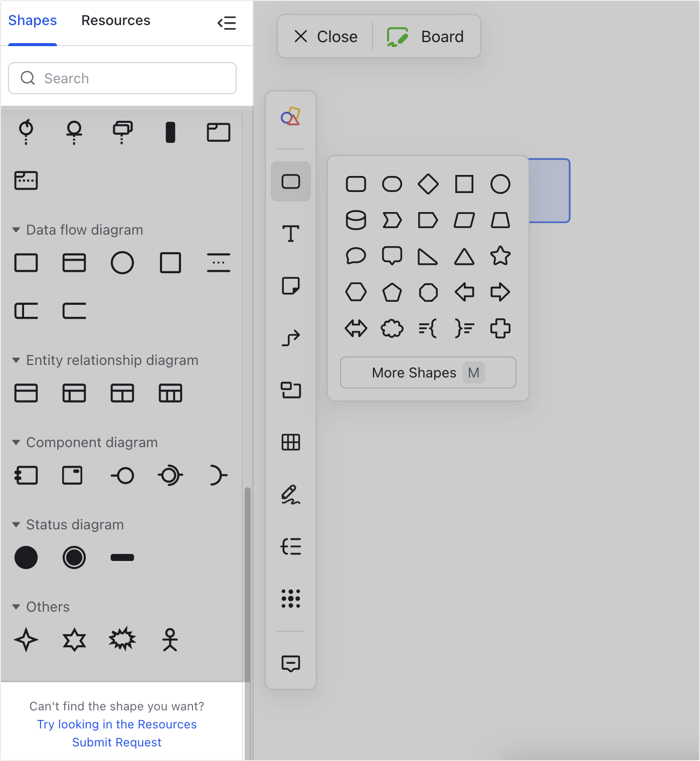The height and width of the screenshot is (761, 700).
Task: Collapse the Data flow diagram section
Action: pos(16,230)
